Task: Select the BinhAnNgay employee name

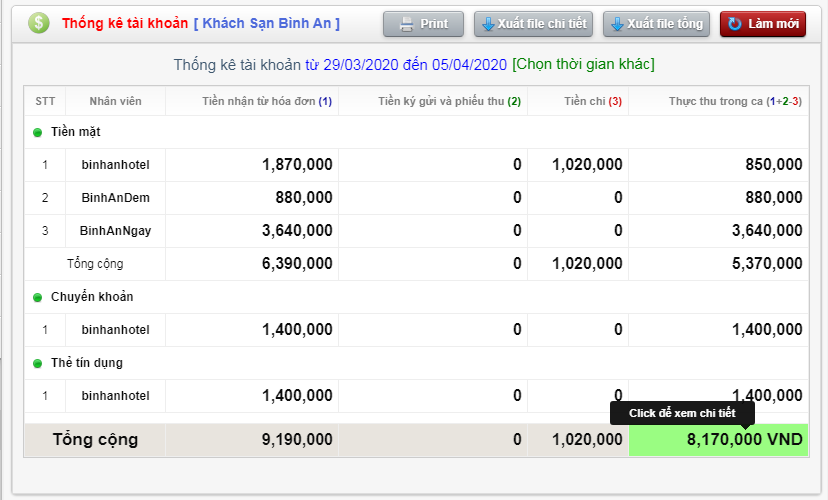Action: click(115, 231)
